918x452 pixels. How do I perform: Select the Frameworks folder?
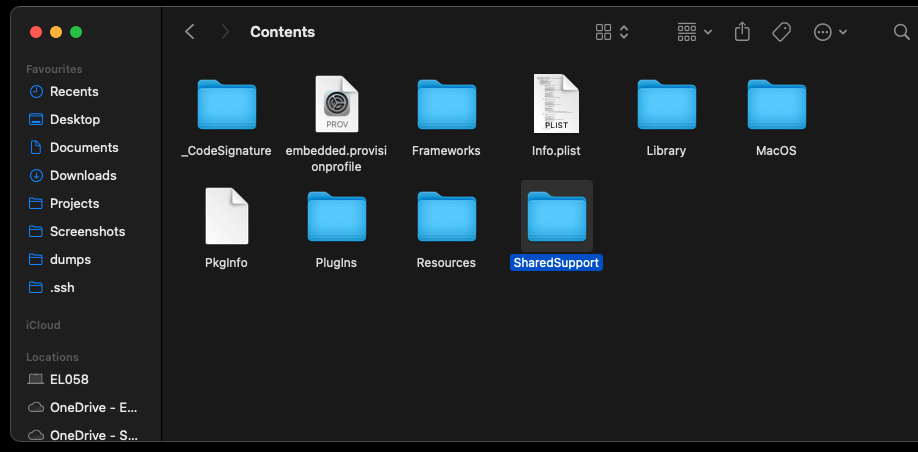click(x=446, y=105)
